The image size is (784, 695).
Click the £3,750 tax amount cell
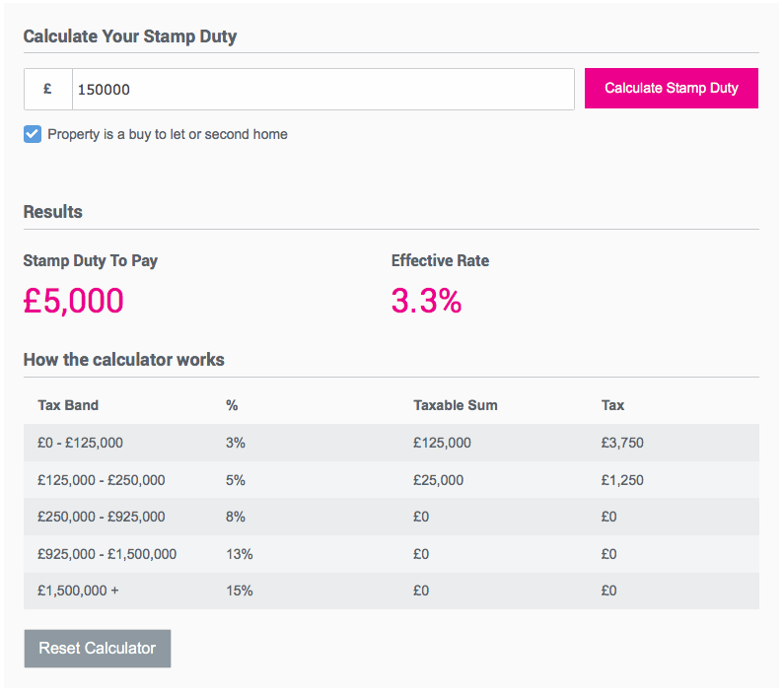pyautogui.click(x=622, y=443)
